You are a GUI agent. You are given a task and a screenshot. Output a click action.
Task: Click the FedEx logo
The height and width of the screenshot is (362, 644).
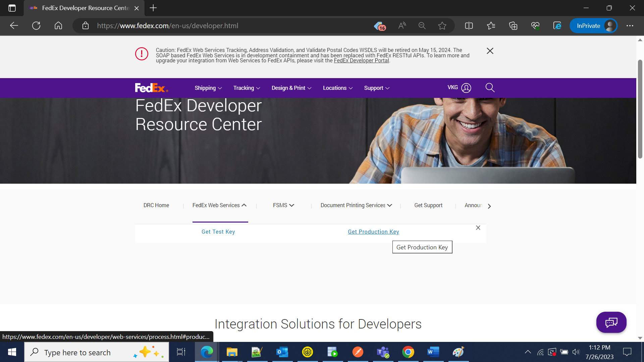(151, 88)
